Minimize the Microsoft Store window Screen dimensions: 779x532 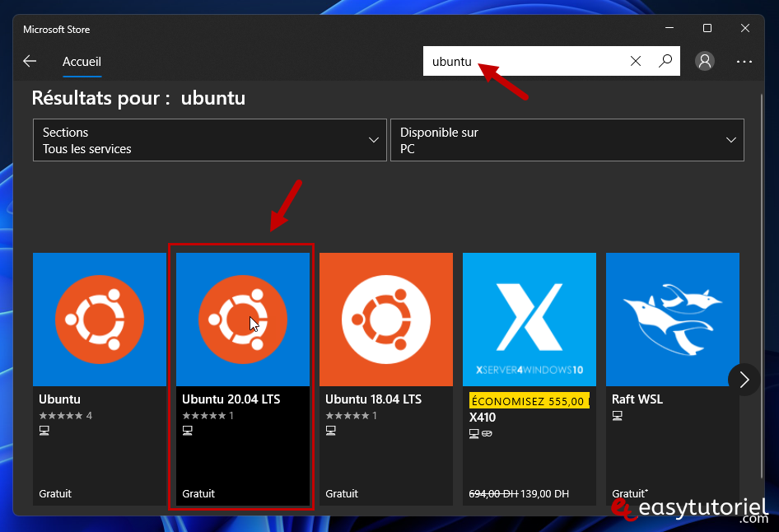(x=669, y=28)
